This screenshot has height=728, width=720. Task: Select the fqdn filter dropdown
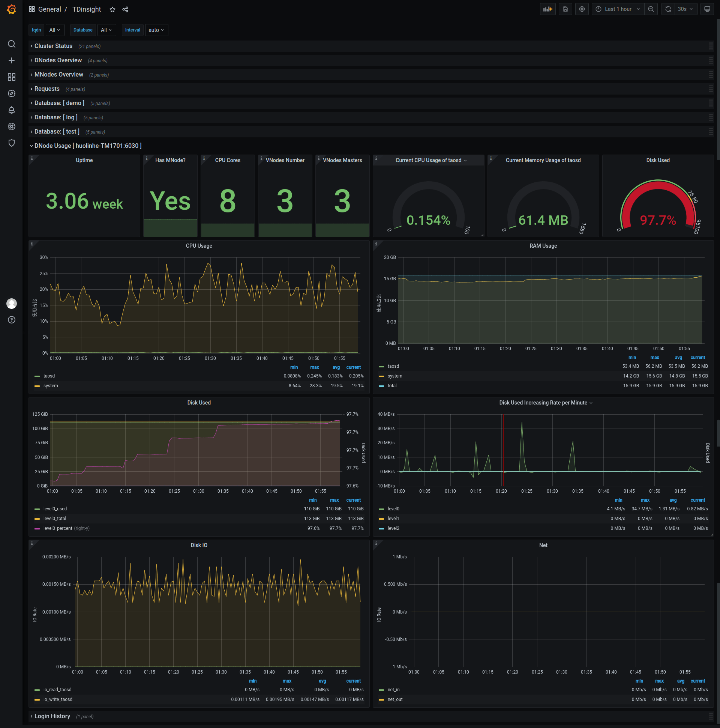(53, 30)
